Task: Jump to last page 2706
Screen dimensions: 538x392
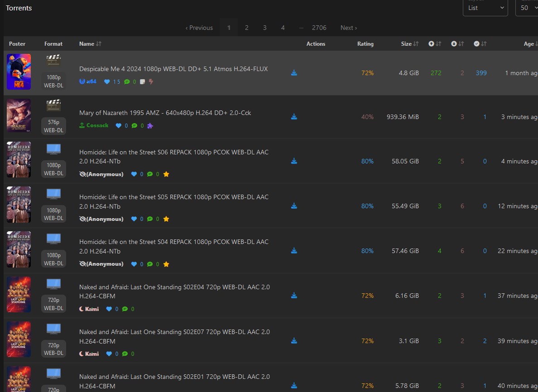Action: pyautogui.click(x=319, y=28)
